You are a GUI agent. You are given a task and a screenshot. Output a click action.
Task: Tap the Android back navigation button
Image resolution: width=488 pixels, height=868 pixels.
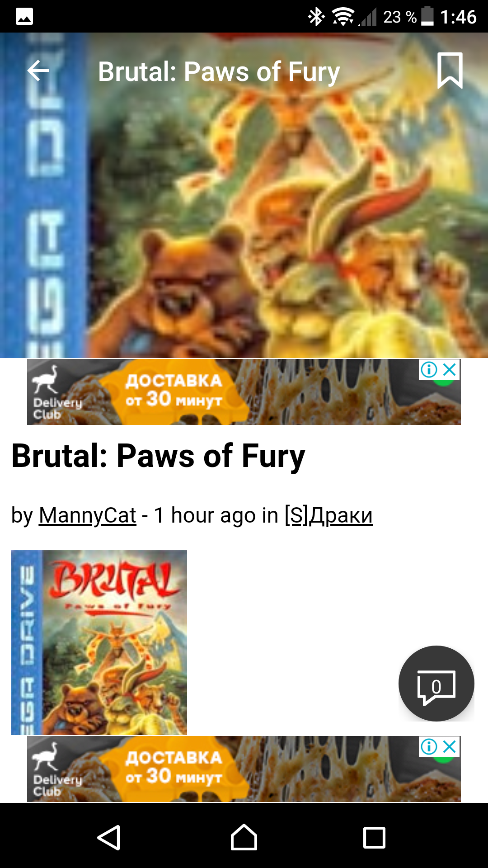pos(109,837)
